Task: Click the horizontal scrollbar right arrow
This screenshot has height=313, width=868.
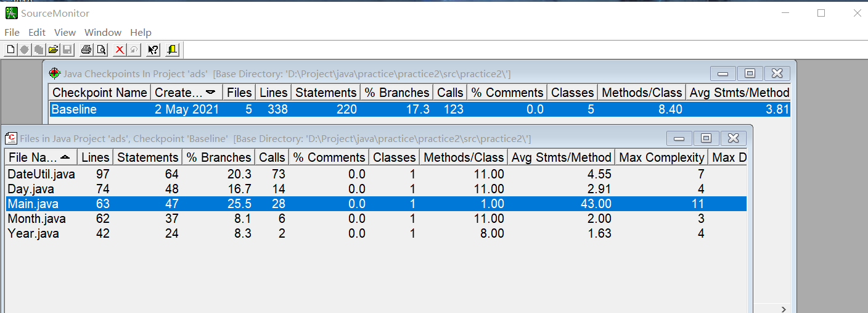Action: click(x=784, y=309)
